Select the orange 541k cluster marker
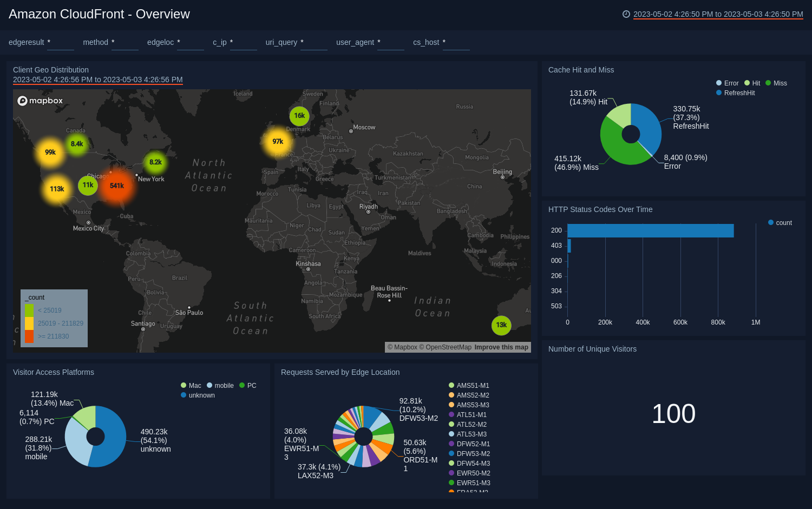Image resolution: width=812 pixels, height=509 pixels. 117,186
